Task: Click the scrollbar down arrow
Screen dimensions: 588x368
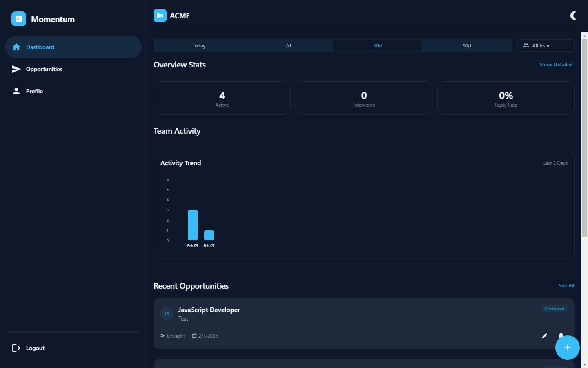Action: click(x=584, y=364)
